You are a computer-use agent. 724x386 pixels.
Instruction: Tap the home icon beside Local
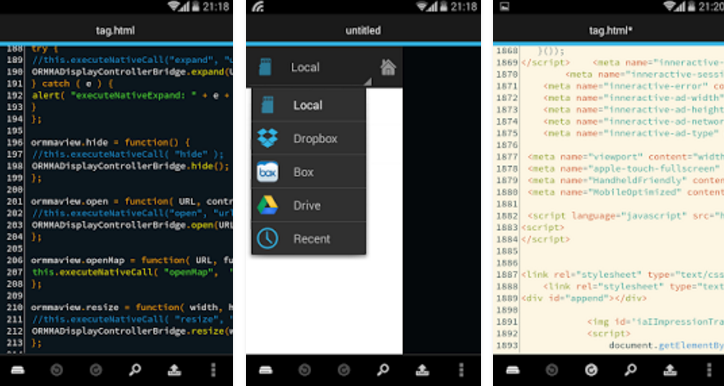388,67
